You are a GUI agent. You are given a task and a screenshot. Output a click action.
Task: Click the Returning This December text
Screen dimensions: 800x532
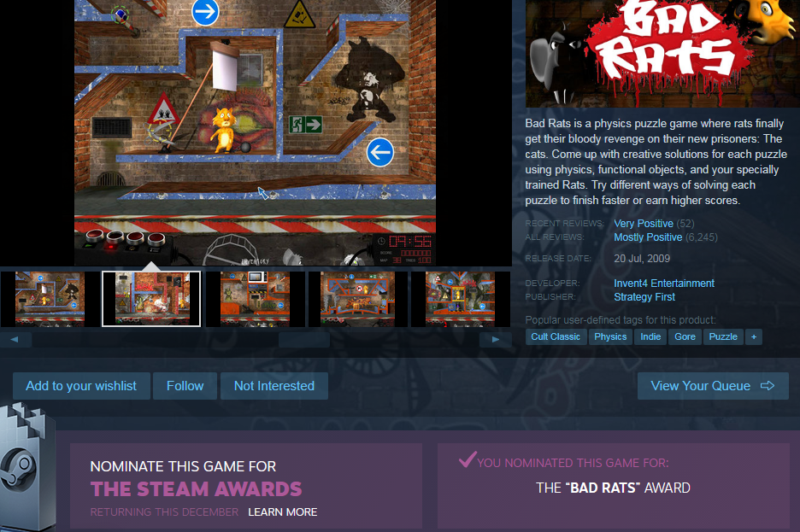[x=164, y=512]
